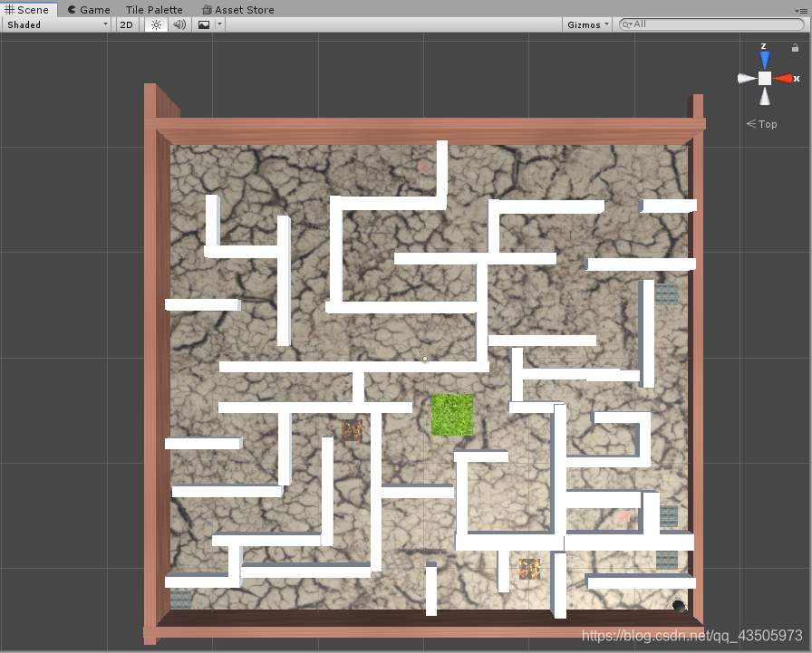Expand the effects dropdown arrow
812x653 pixels.
(219, 24)
